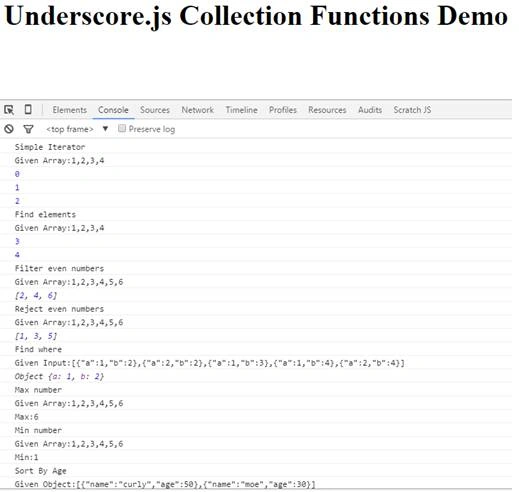The image size is (519, 492).
Task: Open the Timeline tab
Action: tap(242, 110)
